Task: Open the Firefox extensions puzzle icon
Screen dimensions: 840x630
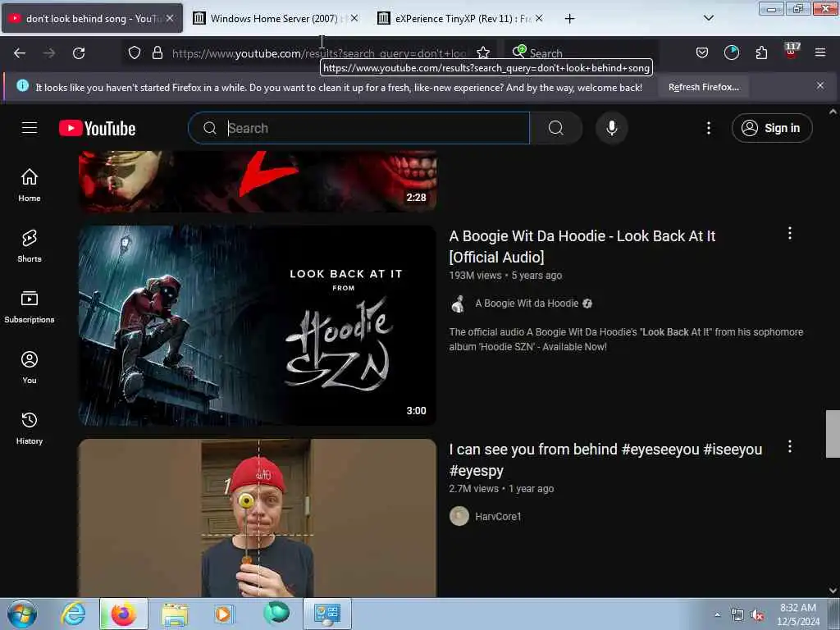Action: pyautogui.click(x=761, y=52)
